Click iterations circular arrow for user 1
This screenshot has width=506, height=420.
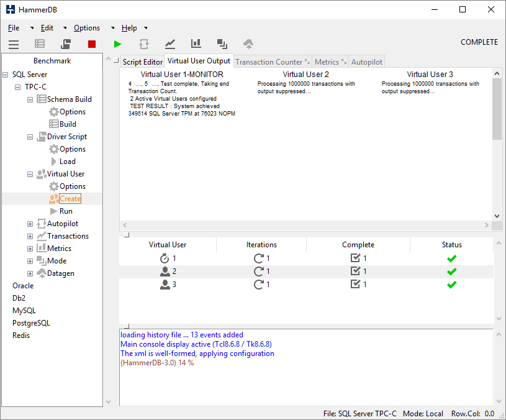tap(258, 258)
